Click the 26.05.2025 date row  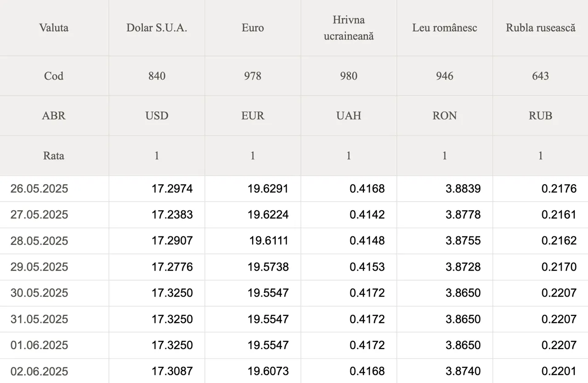coord(294,189)
